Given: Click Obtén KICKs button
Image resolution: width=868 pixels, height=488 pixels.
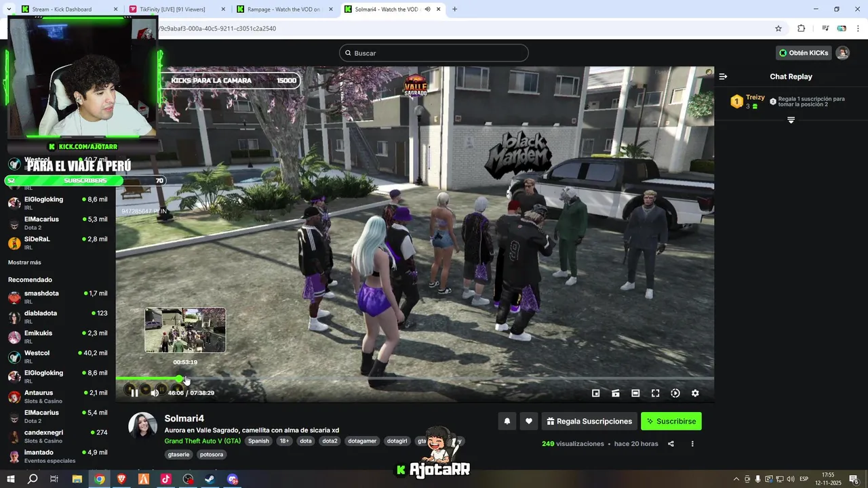Looking at the screenshot, I should coord(804,53).
